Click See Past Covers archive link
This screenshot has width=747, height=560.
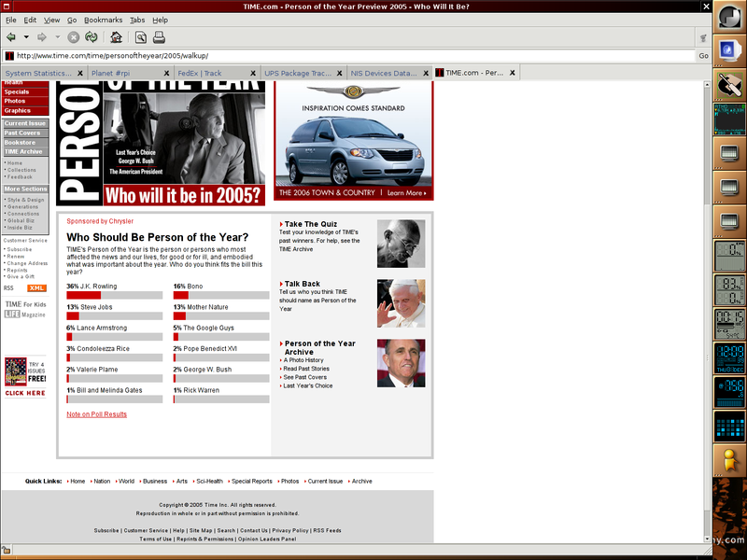point(305,377)
